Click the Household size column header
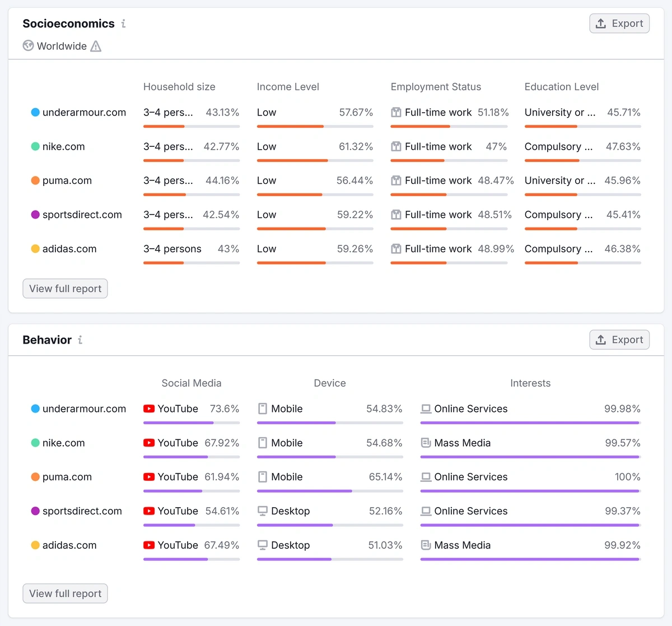The height and width of the screenshot is (626, 672). [x=179, y=87]
